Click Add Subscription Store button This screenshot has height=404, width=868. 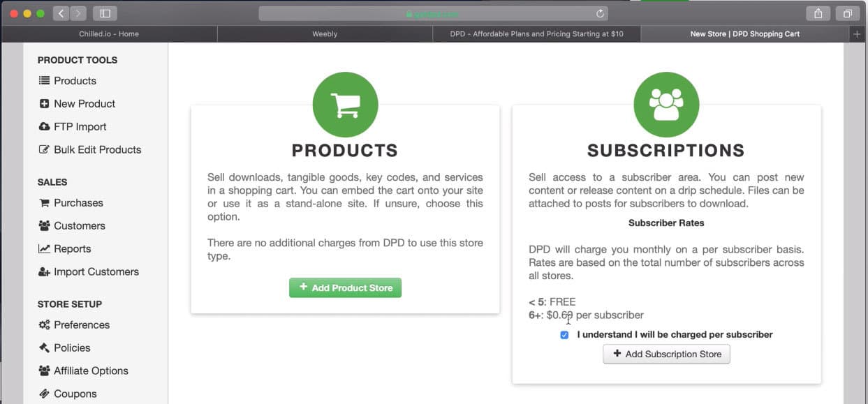pyautogui.click(x=666, y=354)
